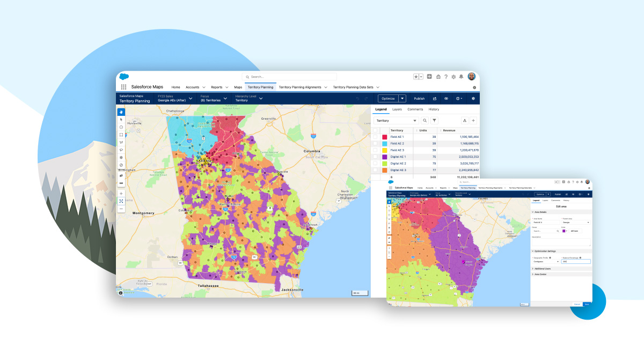Click the eye visibility icon in large window toolbar

pyautogui.click(x=446, y=99)
